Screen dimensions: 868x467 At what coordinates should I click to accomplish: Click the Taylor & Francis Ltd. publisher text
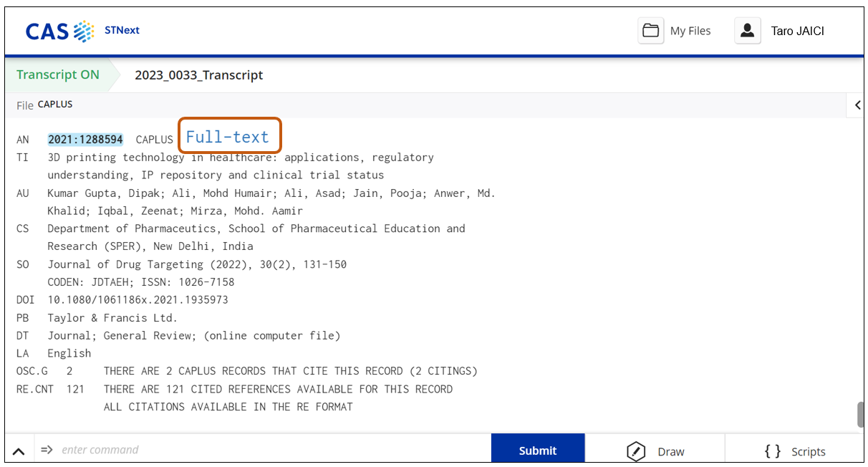click(x=112, y=317)
